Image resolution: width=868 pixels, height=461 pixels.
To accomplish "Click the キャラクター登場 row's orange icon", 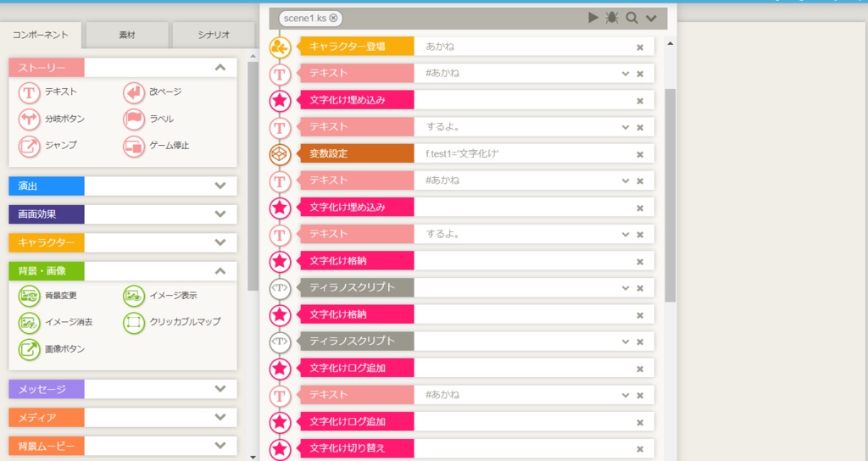I will (x=280, y=47).
